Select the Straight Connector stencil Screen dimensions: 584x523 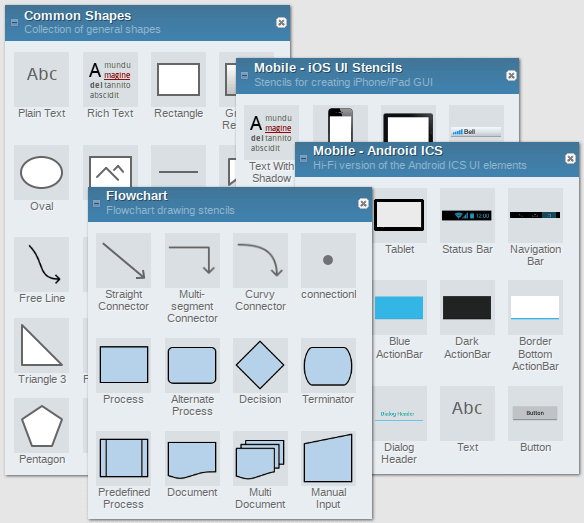point(123,260)
